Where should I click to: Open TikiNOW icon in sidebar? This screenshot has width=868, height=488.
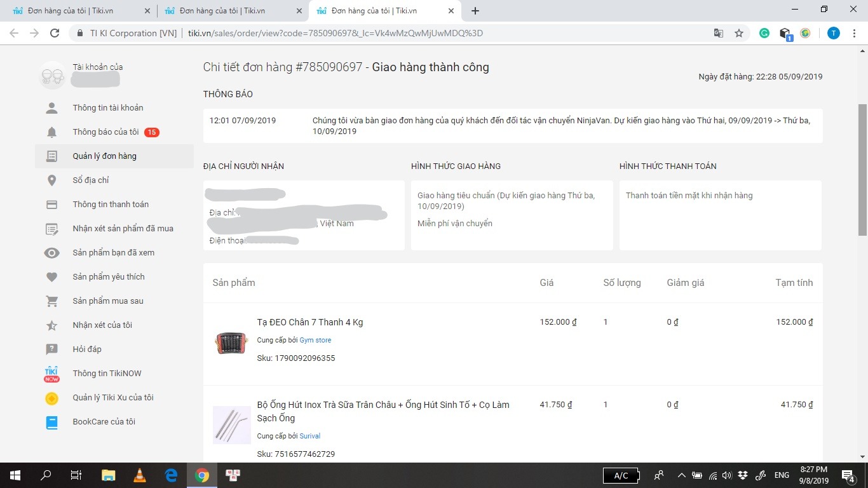(52, 374)
